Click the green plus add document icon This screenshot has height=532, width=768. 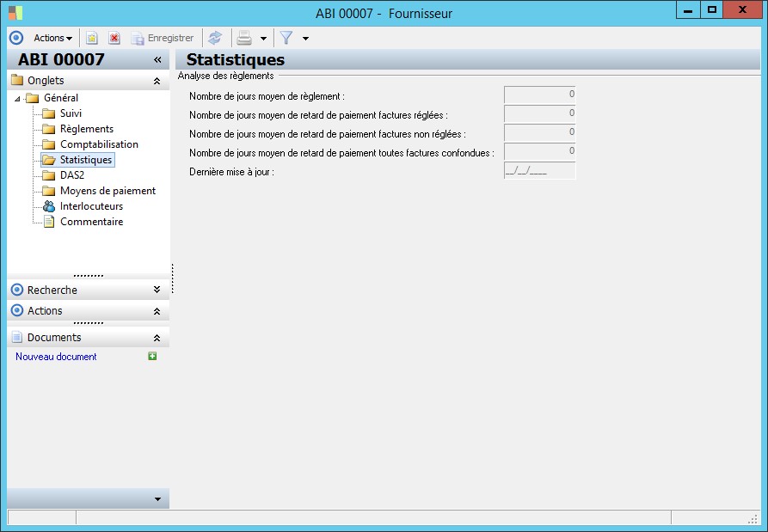pos(152,357)
